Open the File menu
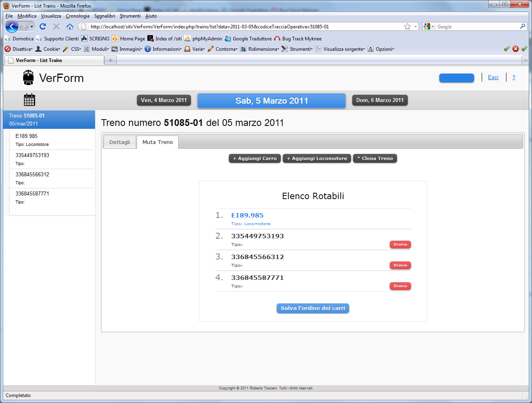Image resolution: width=532 pixels, height=403 pixels. tap(9, 16)
